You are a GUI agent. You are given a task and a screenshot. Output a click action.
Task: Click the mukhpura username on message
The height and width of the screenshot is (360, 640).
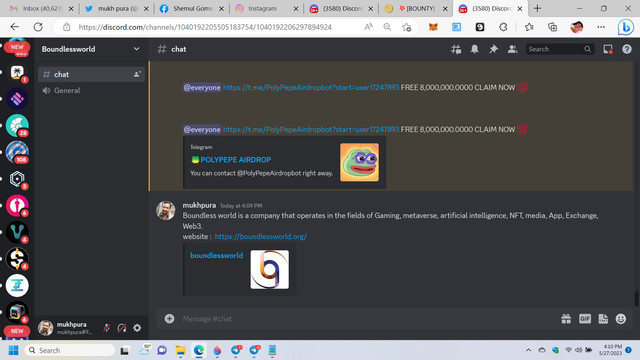(x=199, y=205)
